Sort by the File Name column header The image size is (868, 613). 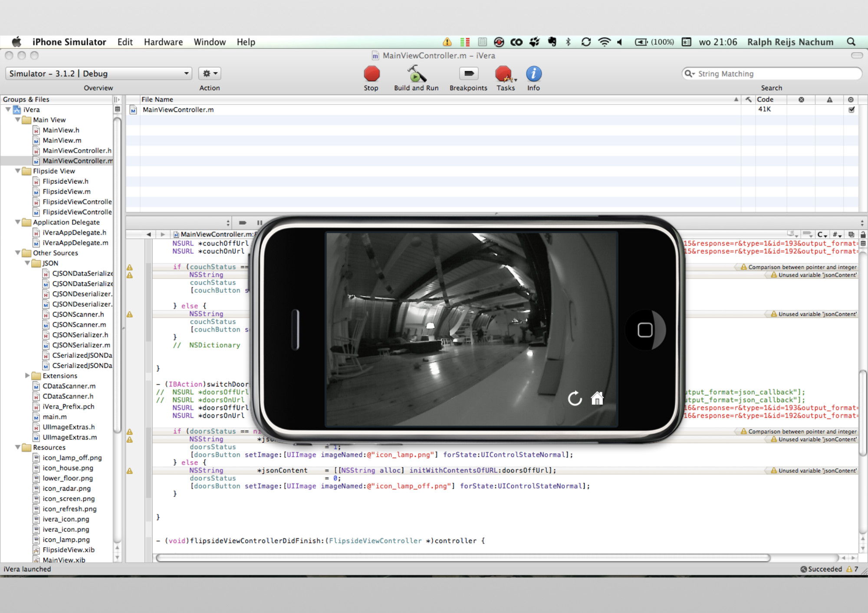tap(440, 99)
